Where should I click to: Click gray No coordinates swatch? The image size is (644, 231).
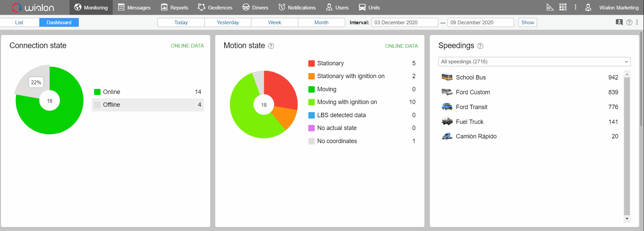[x=312, y=141]
